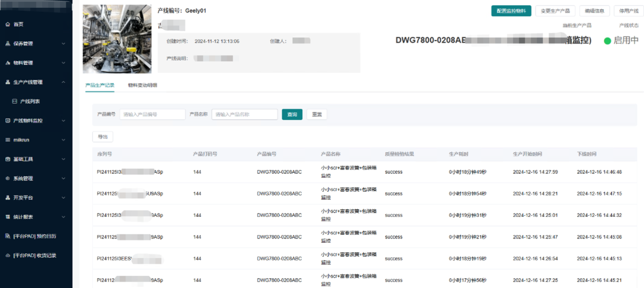Click the [平台PAD] 收货记录 icon

coord(8,255)
